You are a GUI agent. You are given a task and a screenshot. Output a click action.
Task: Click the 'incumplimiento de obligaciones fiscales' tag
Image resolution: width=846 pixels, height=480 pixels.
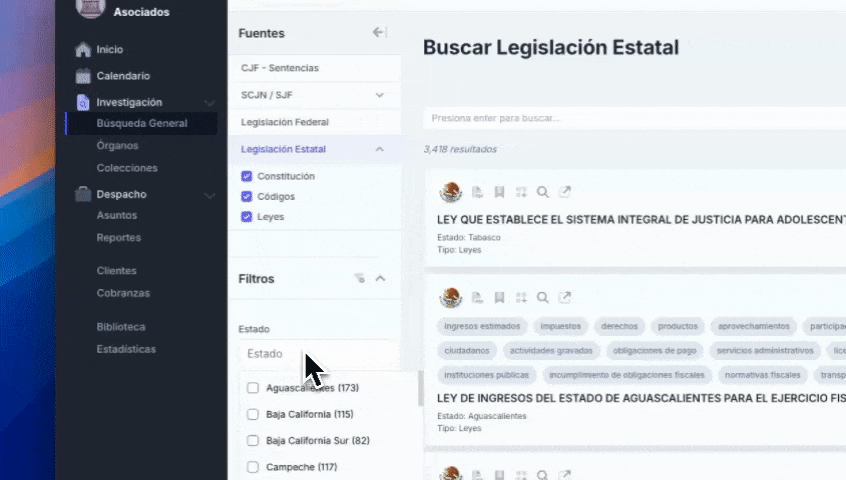[626, 375]
